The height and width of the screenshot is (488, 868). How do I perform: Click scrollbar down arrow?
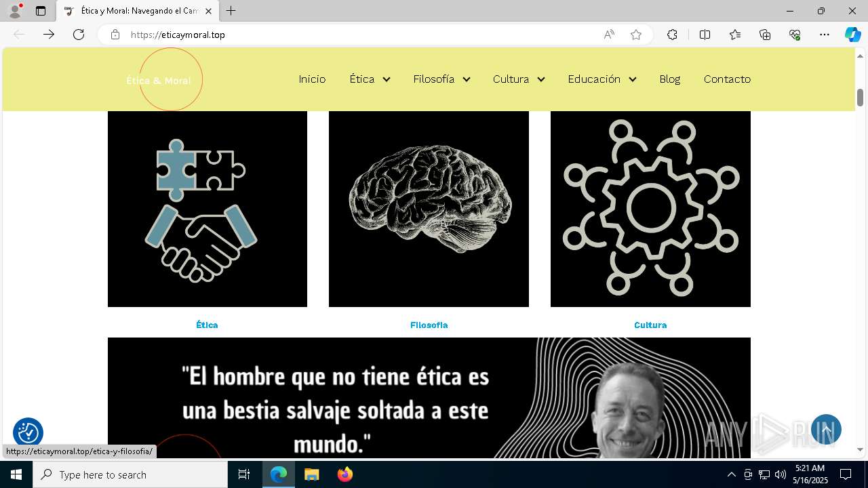tap(860, 449)
